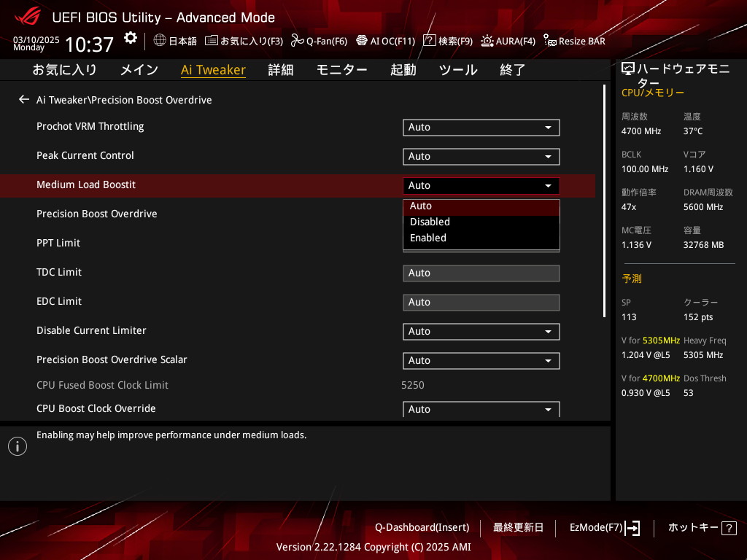The width and height of the screenshot is (747, 560).
Task: Click the 5600 MHz DRAM frequency value
Action: [x=703, y=207]
